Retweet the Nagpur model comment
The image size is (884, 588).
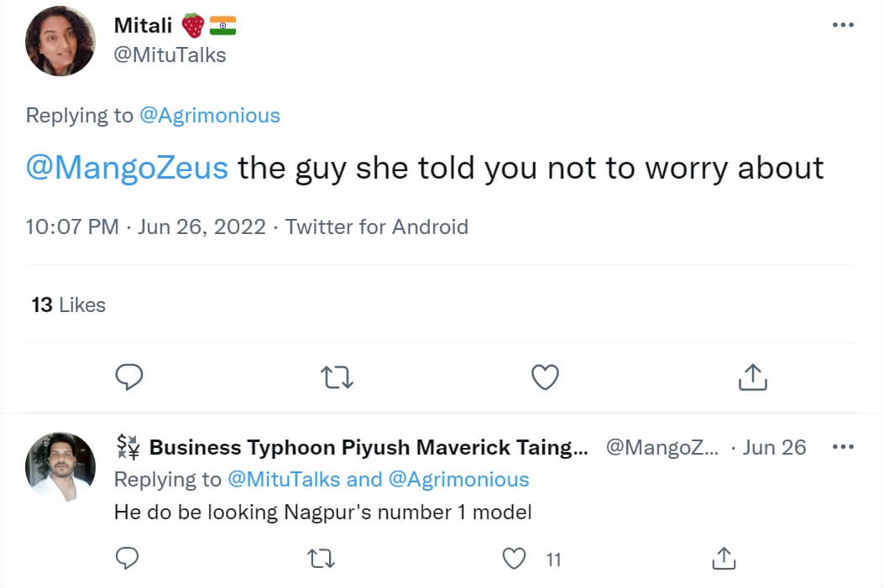click(x=320, y=558)
